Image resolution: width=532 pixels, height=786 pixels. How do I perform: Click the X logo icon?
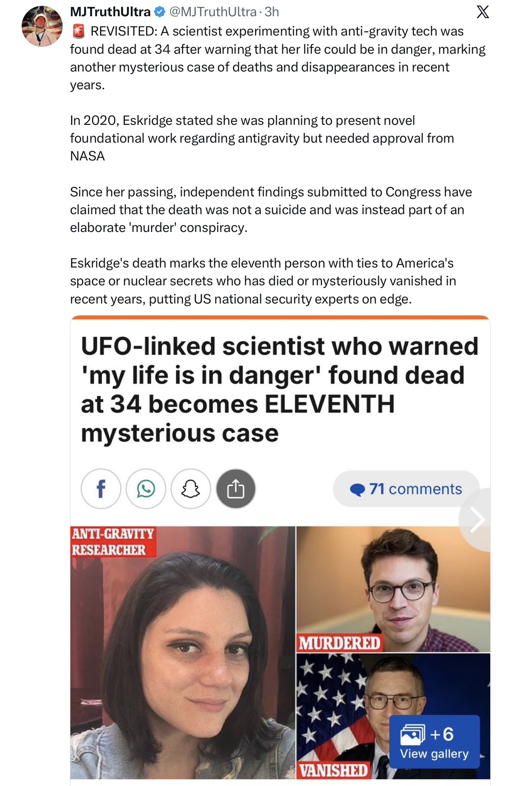[483, 12]
